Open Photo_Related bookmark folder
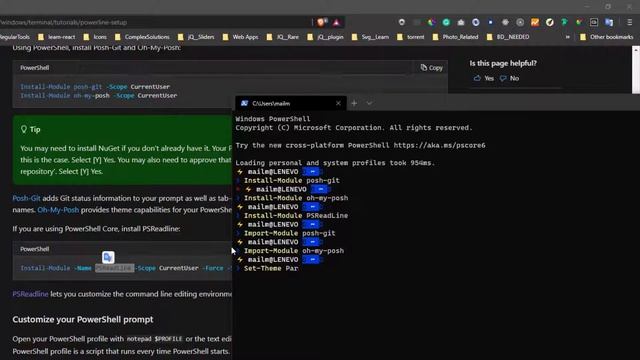This screenshot has width=640, height=360. click(x=455, y=37)
